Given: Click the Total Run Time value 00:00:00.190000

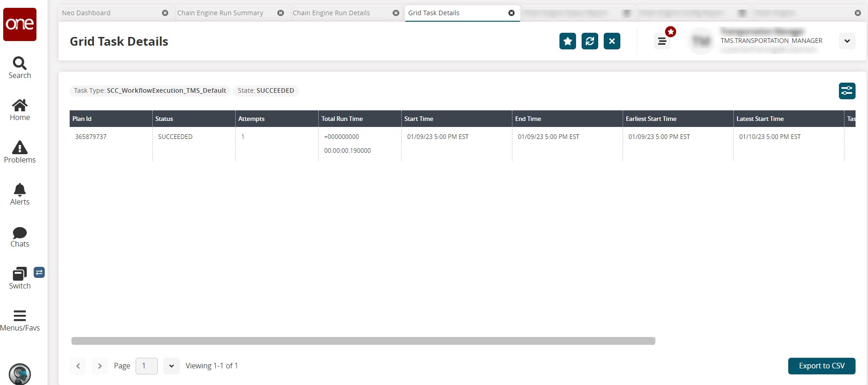Looking at the screenshot, I should (x=347, y=150).
